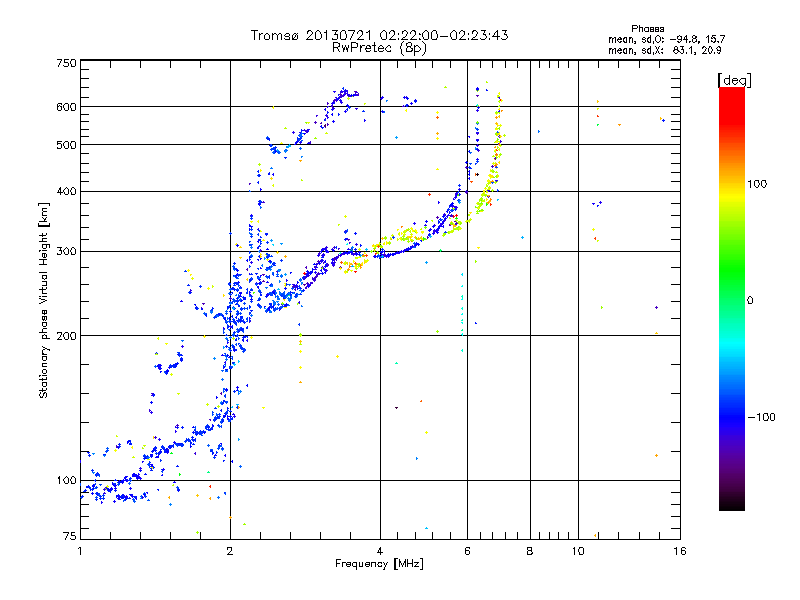Click the y-axis tick label '750'
Viewport: 800px width, 600px height.
(x=66, y=63)
